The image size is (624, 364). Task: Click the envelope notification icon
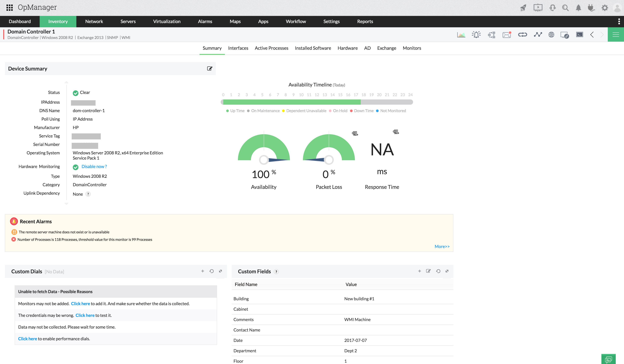click(x=507, y=35)
